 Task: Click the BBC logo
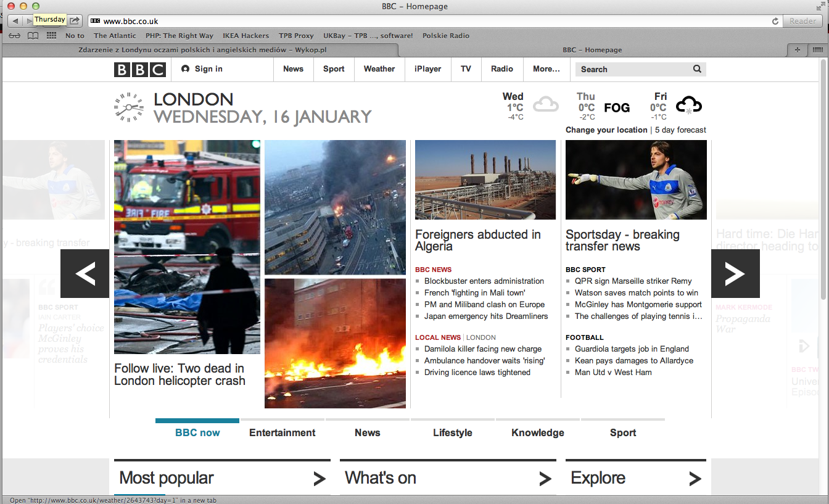coord(140,70)
